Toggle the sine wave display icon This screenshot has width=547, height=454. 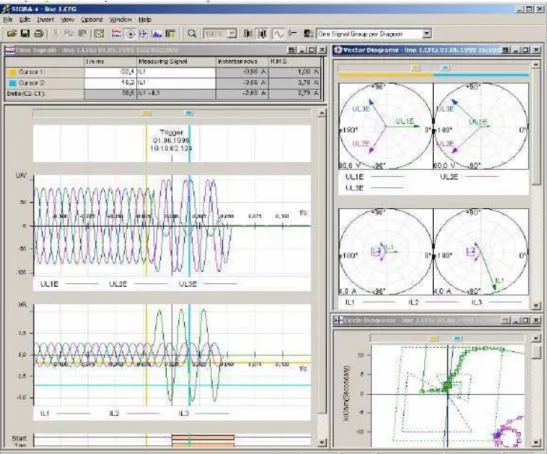coord(278,34)
